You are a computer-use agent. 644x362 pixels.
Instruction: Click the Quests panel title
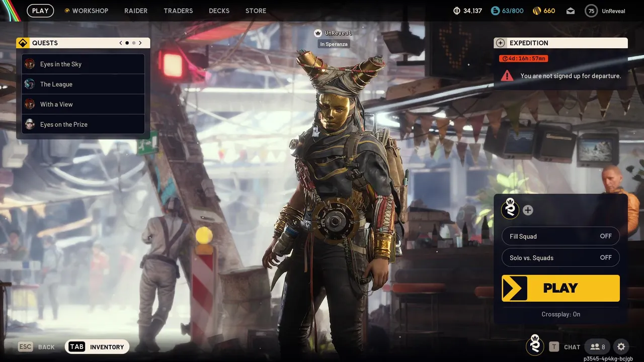point(45,43)
